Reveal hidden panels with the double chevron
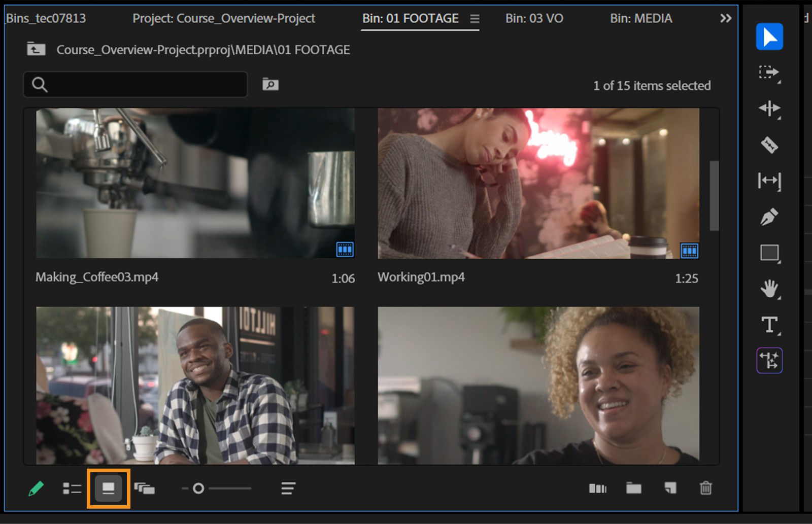The width and height of the screenshot is (812, 524). click(x=726, y=18)
